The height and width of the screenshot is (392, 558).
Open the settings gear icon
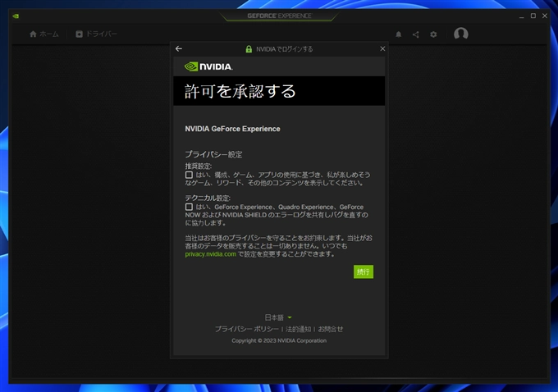(x=433, y=34)
